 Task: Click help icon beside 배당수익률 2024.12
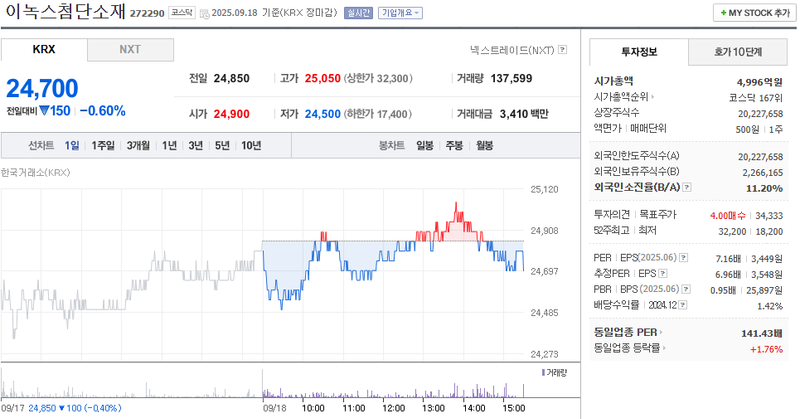tap(683, 305)
